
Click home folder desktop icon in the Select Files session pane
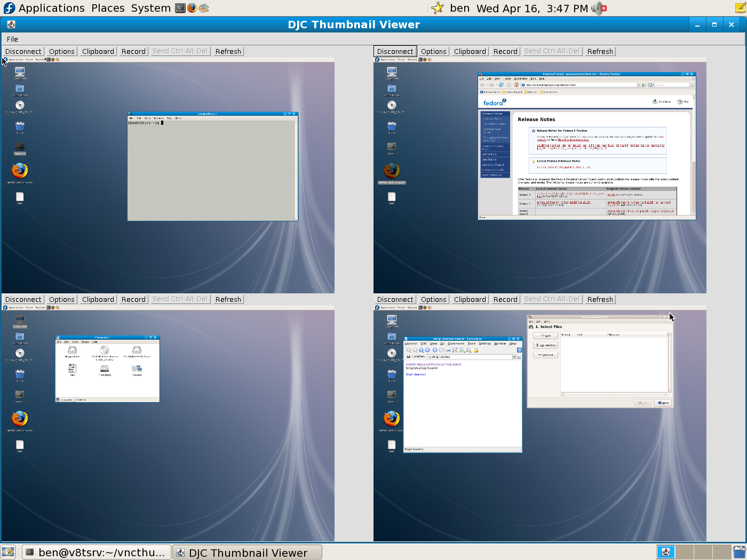392,337
